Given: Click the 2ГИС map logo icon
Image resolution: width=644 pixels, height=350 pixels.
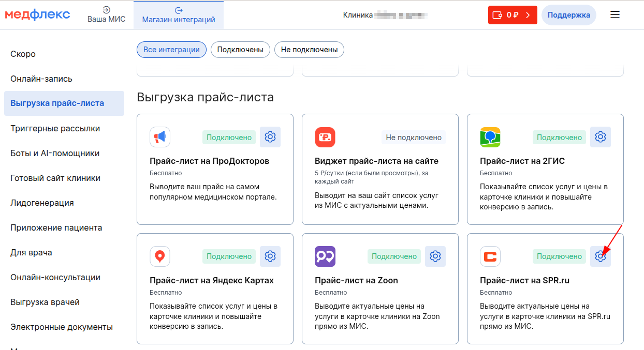Looking at the screenshot, I should click(490, 137).
